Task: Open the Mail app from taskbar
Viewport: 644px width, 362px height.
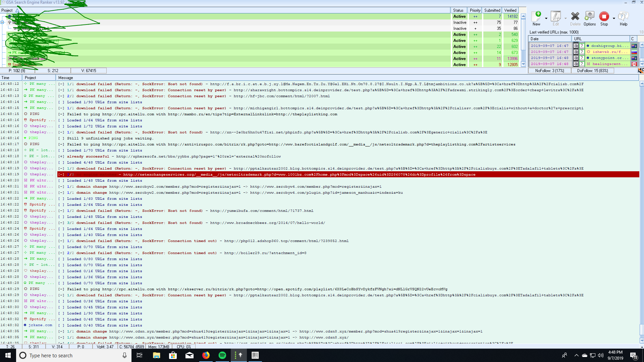Action: [x=189, y=355]
